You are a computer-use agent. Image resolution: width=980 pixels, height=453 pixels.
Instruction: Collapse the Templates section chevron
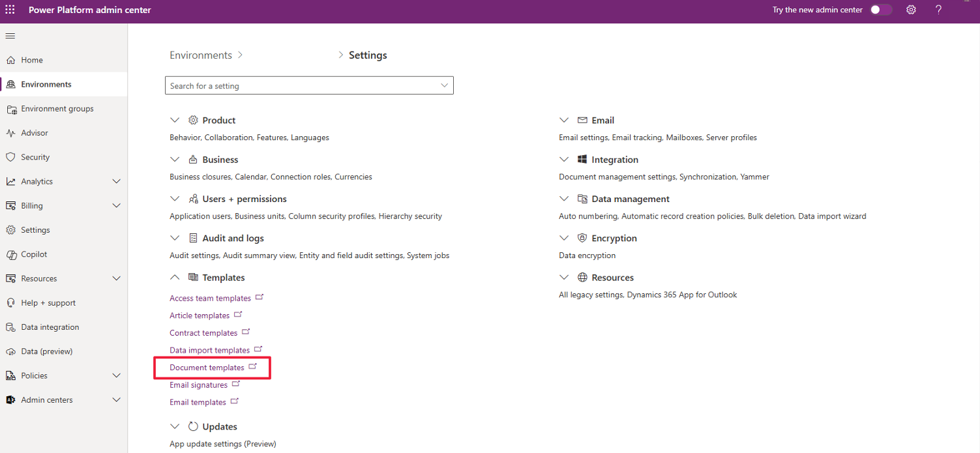coord(174,278)
